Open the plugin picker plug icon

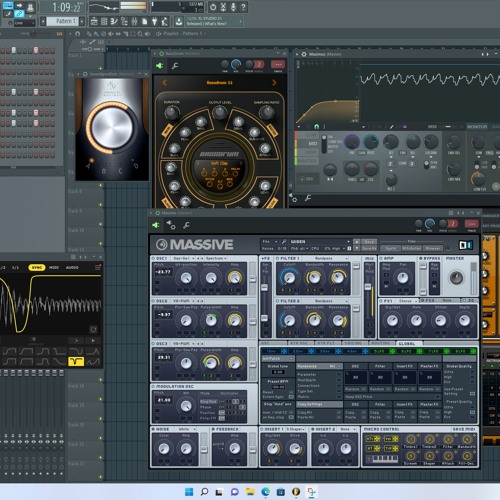(155, 22)
